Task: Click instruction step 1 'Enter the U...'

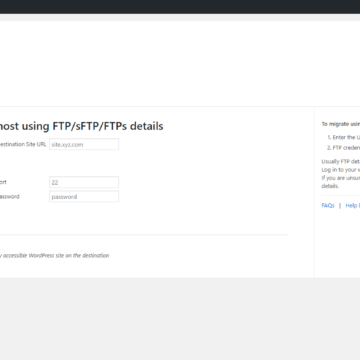Action: pyautogui.click(x=344, y=137)
